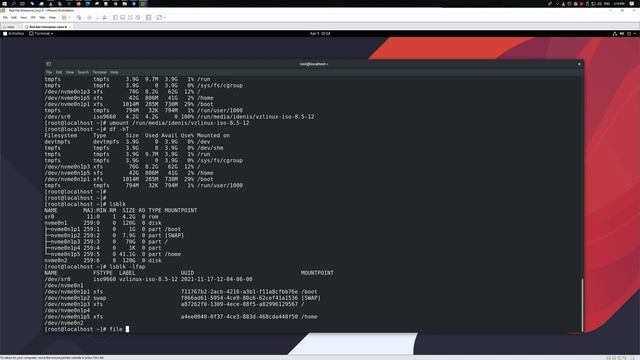Open Windows notification center icon
This screenshot has height=360, width=640.
[x=632, y=4]
